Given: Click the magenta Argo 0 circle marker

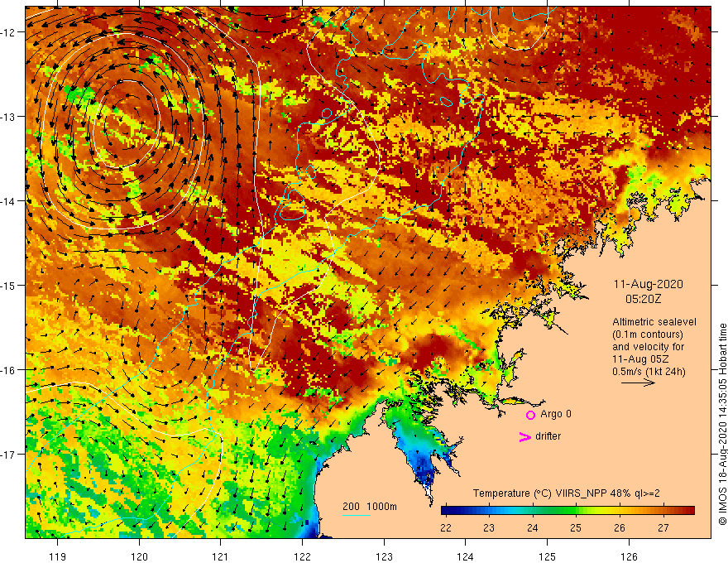Looking at the screenshot, I should point(530,415).
